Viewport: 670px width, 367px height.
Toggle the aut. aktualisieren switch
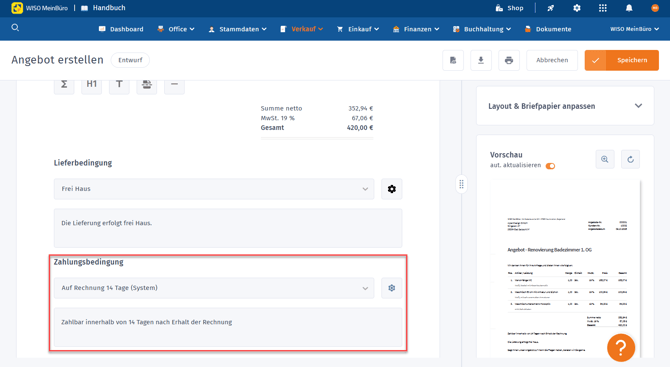click(550, 166)
